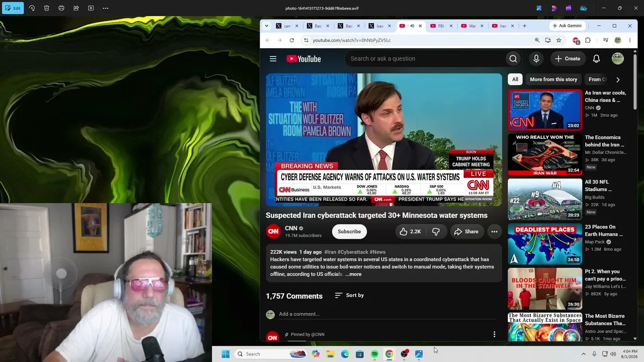Rotate the photo in Photos toolbar

32,8
